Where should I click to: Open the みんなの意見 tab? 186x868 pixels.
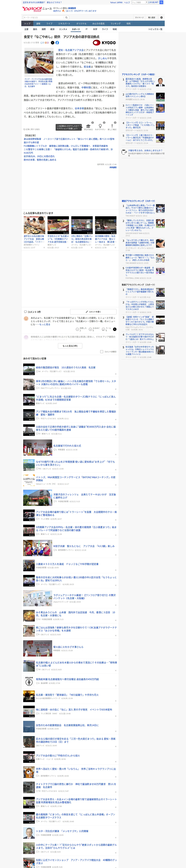tap(98, 24)
